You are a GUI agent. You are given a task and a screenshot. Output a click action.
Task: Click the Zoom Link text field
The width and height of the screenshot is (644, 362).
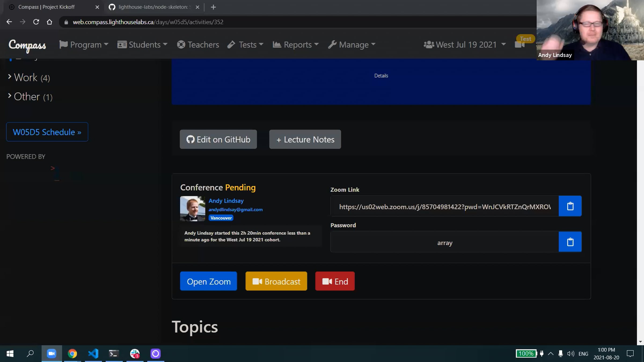click(x=444, y=206)
